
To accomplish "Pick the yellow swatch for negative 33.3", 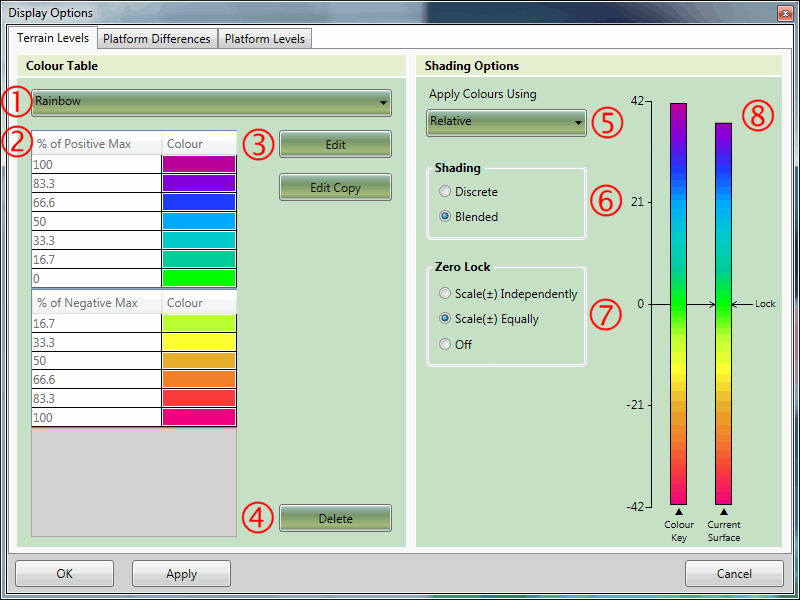I will pos(199,342).
